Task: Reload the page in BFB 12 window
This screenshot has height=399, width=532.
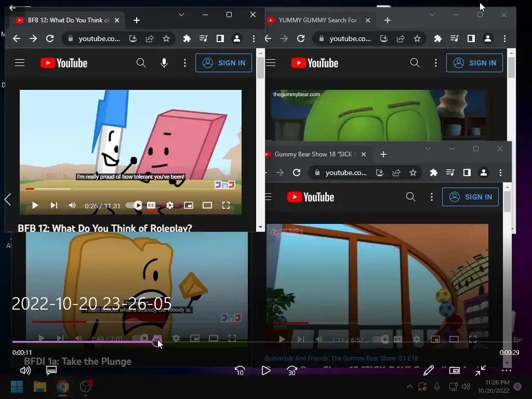Action: (x=50, y=38)
